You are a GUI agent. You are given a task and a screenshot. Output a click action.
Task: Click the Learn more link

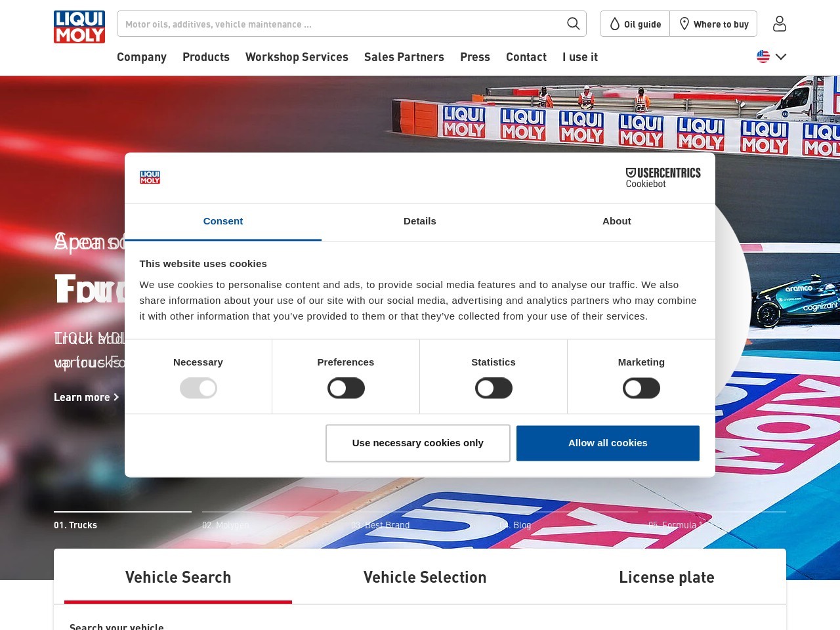pyautogui.click(x=87, y=397)
